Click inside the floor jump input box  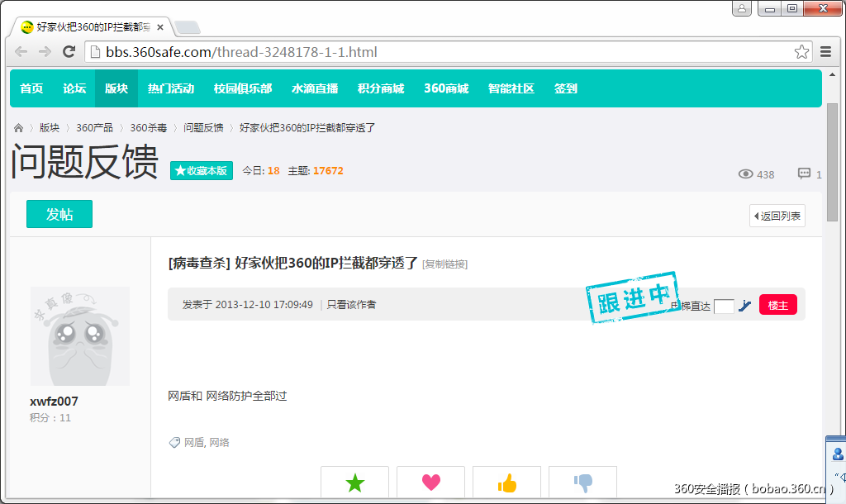(724, 305)
